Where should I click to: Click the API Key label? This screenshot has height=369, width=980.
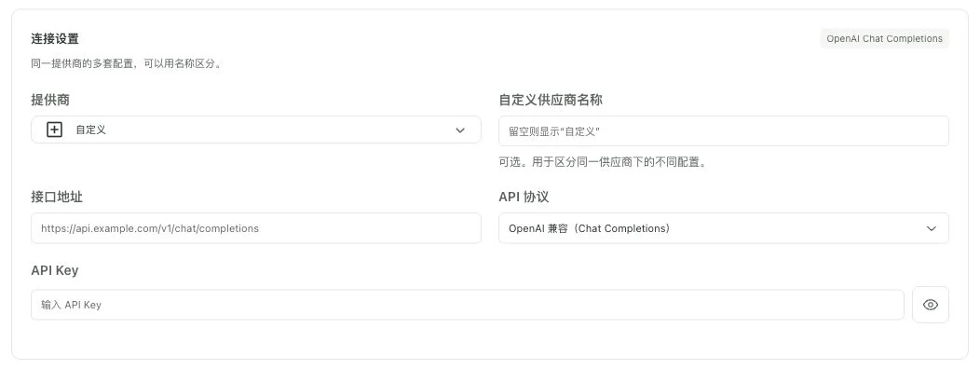55,271
